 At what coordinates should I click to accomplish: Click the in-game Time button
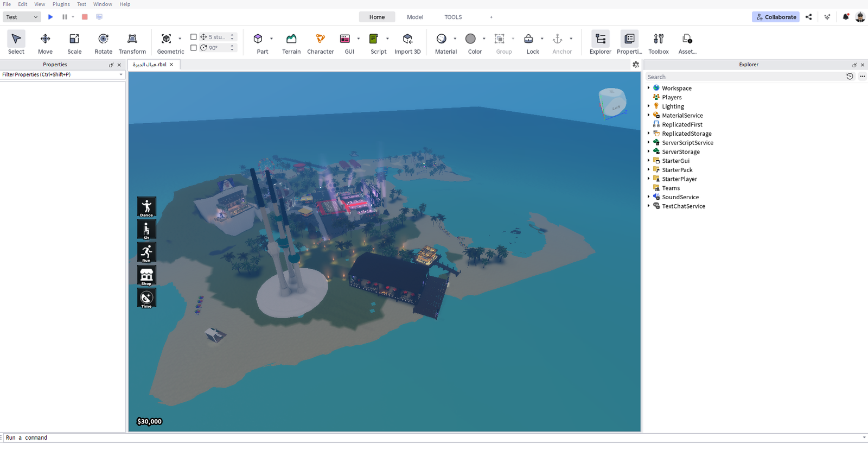(x=146, y=298)
